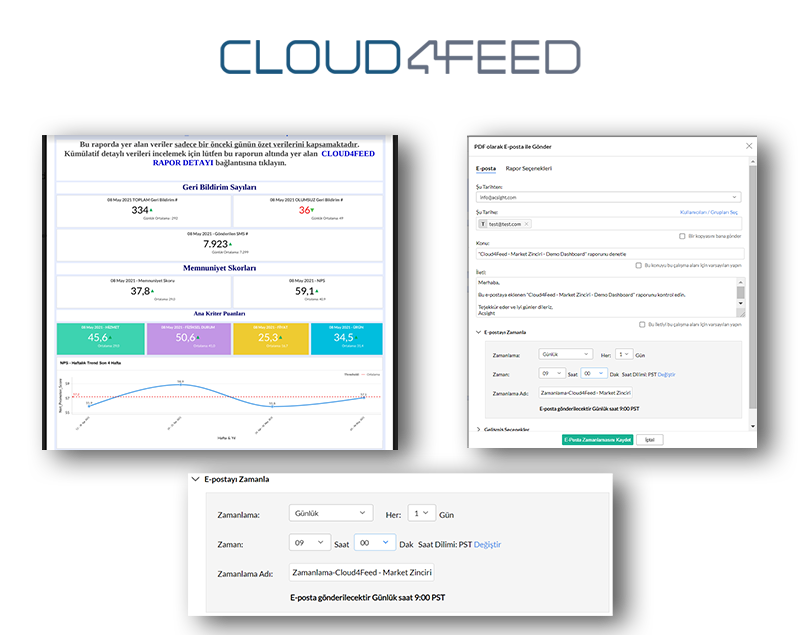Open the 00 minute dropdown in the enlarged panel
Image resolution: width=800 pixels, height=635 pixels.
point(374,543)
